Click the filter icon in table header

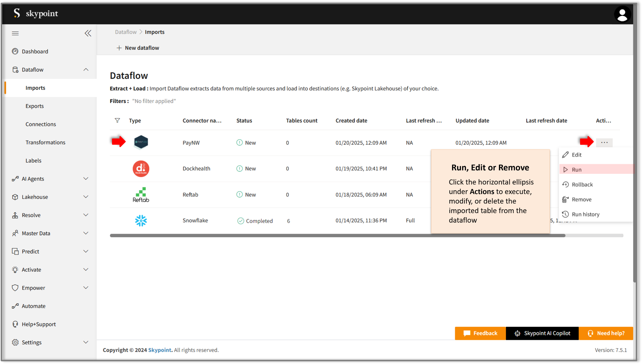pyautogui.click(x=117, y=120)
